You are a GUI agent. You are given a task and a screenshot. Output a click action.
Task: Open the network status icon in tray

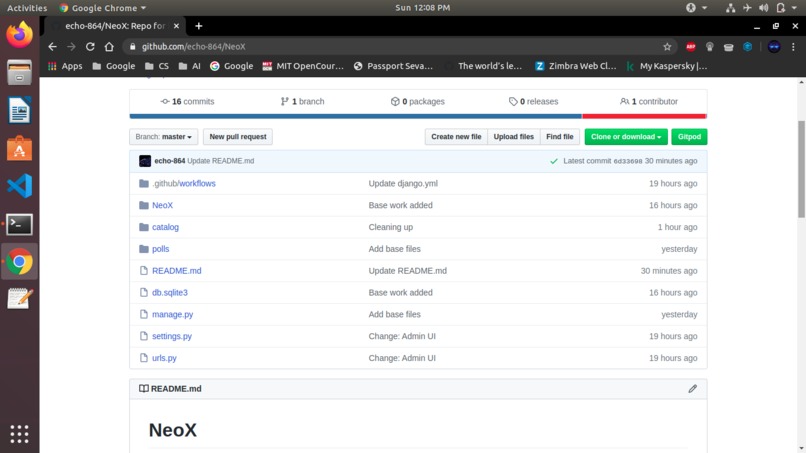730,8
